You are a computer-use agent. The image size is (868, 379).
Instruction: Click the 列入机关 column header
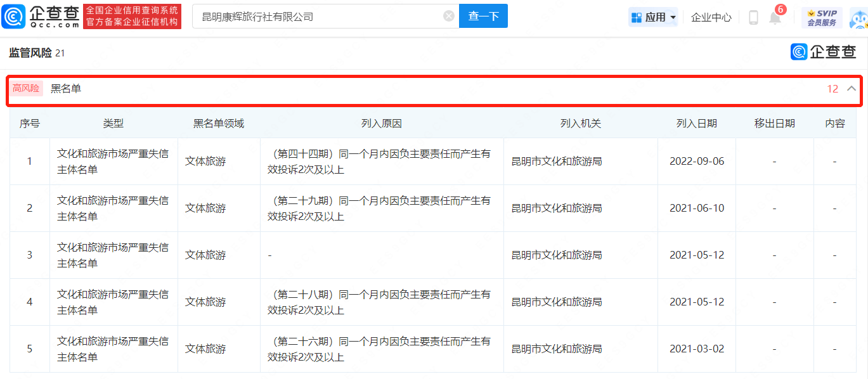(581, 124)
